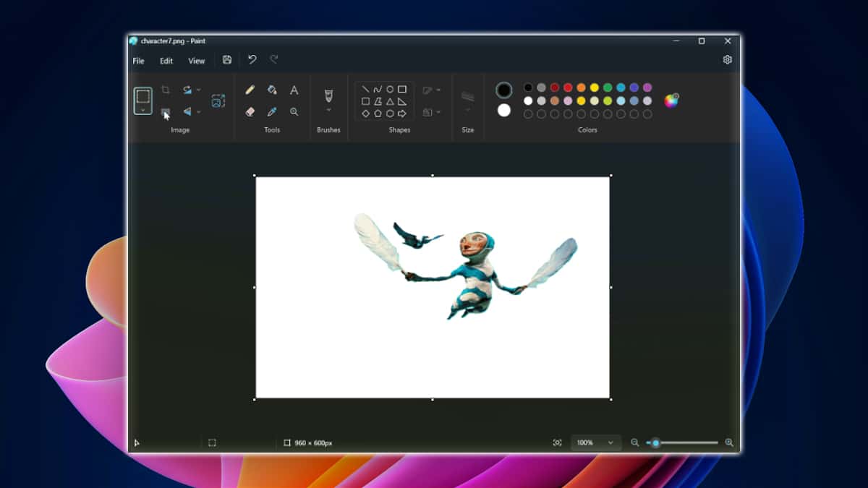Select the white secondary Color 2 circle
The image size is (868, 488).
504,111
